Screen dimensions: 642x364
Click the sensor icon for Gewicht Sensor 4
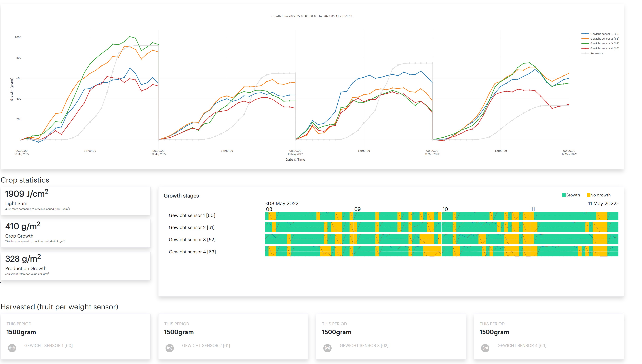click(485, 348)
